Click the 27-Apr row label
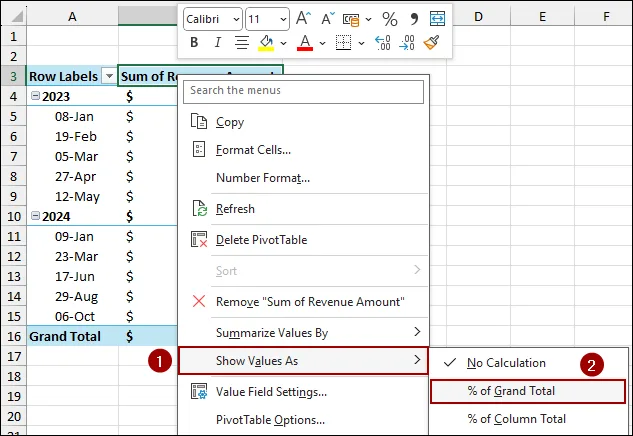Screen dimensions: 633x436 tap(75, 177)
